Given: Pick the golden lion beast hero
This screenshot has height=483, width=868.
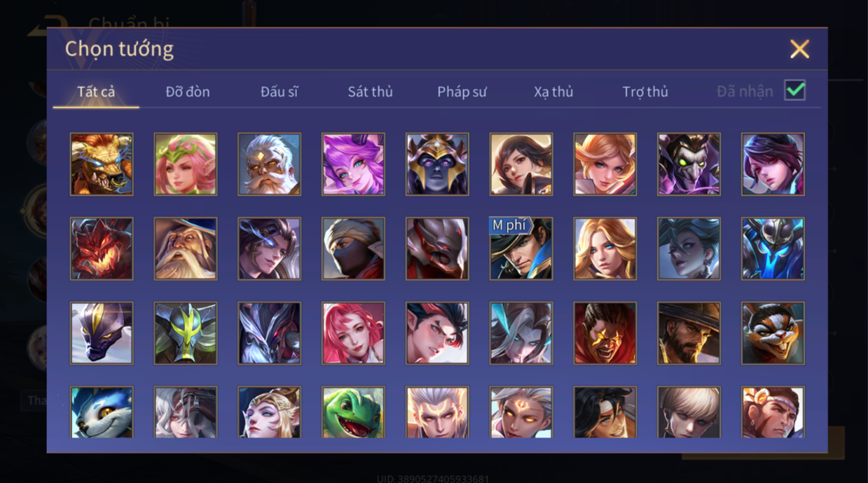Looking at the screenshot, I should pyautogui.click(x=102, y=164).
